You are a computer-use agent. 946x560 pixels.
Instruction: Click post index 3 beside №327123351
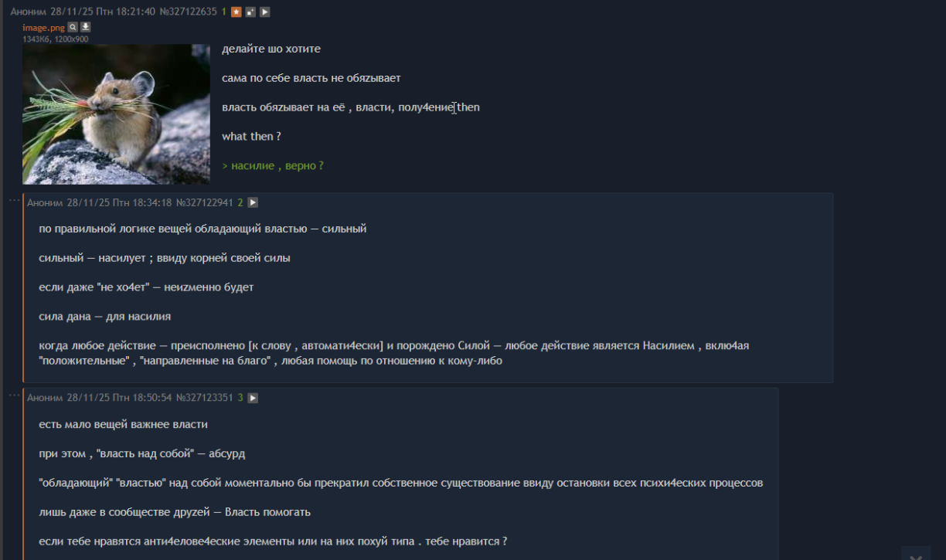click(x=240, y=398)
